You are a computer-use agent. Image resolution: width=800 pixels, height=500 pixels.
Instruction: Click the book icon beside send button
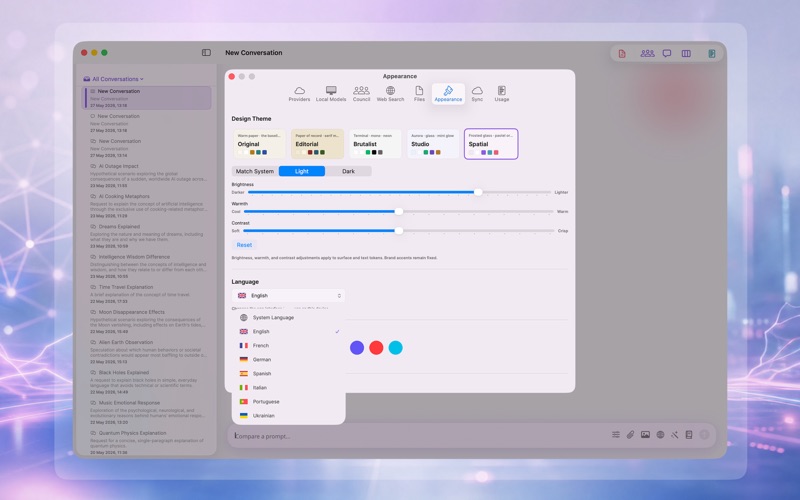[x=689, y=435]
